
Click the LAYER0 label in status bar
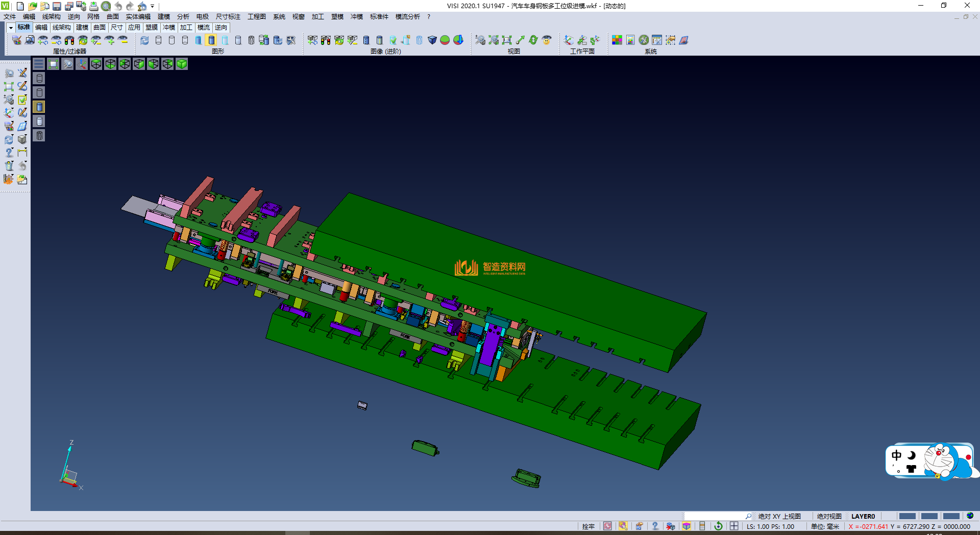pos(863,516)
